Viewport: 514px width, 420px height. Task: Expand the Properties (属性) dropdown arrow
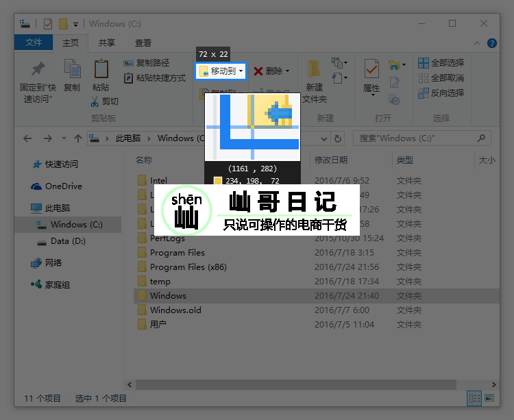pyautogui.click(x=373, y=95)
